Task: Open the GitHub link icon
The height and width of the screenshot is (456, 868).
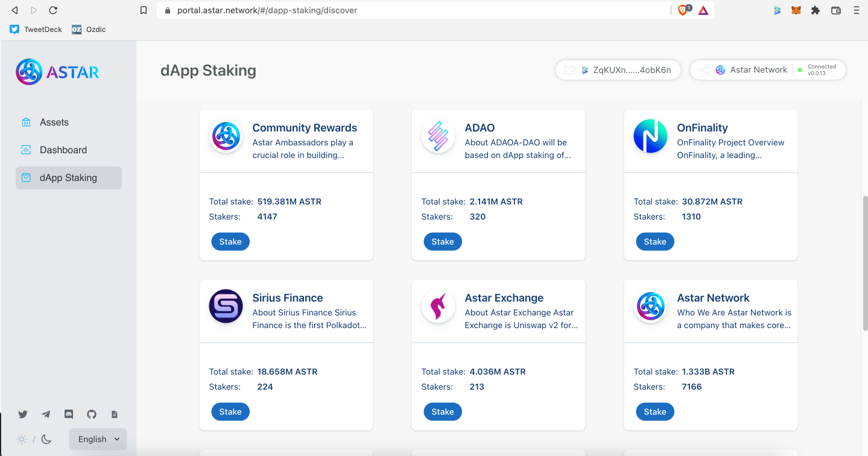Action: coord(92,414)
